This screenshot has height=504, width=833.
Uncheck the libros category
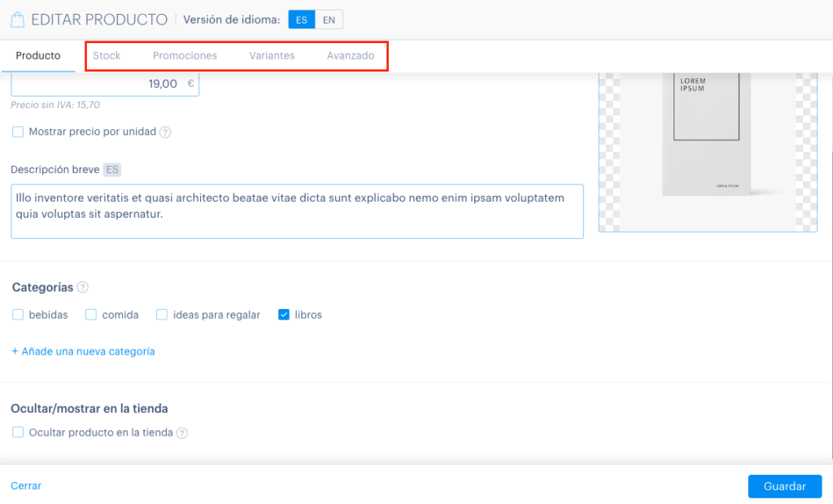(x=284, y=315)
